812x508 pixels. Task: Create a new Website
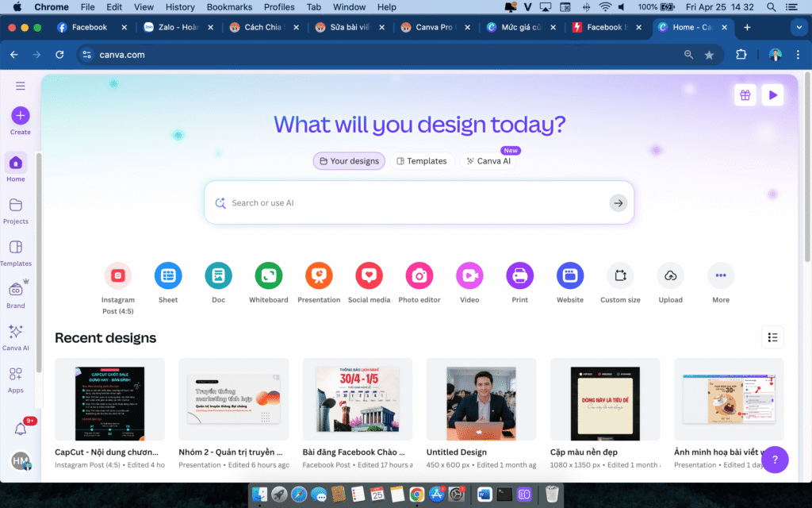[x=569, y=275]
